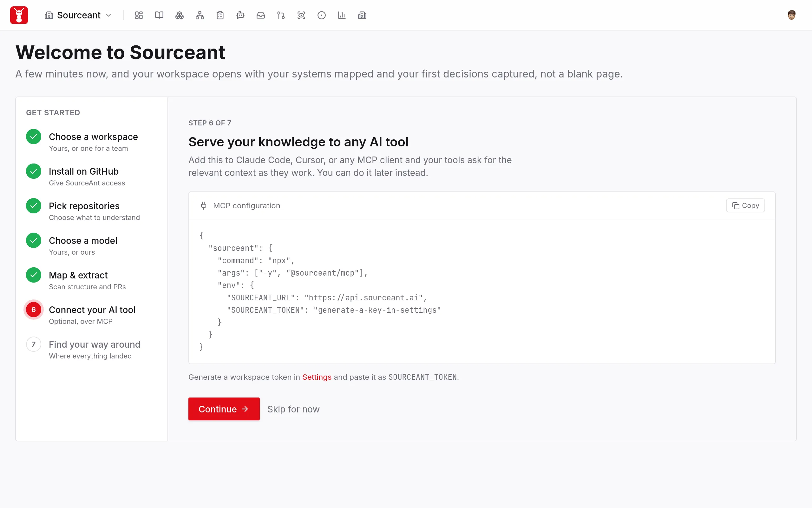
Task: Click the red Sourceant ant logo
Action: point(19,15)
